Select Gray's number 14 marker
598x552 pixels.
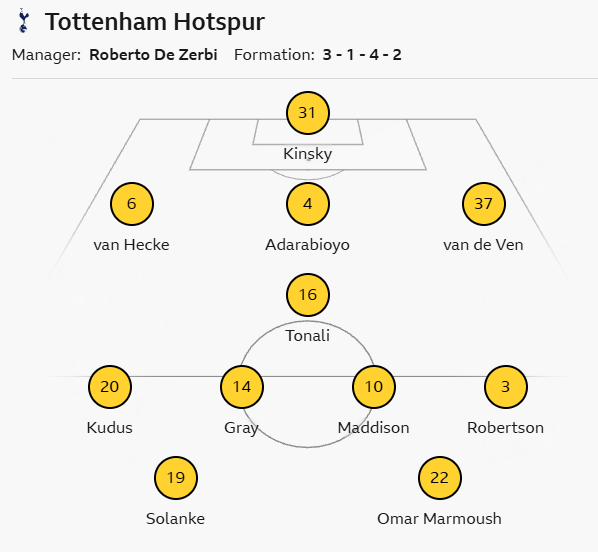pos(242,387)
